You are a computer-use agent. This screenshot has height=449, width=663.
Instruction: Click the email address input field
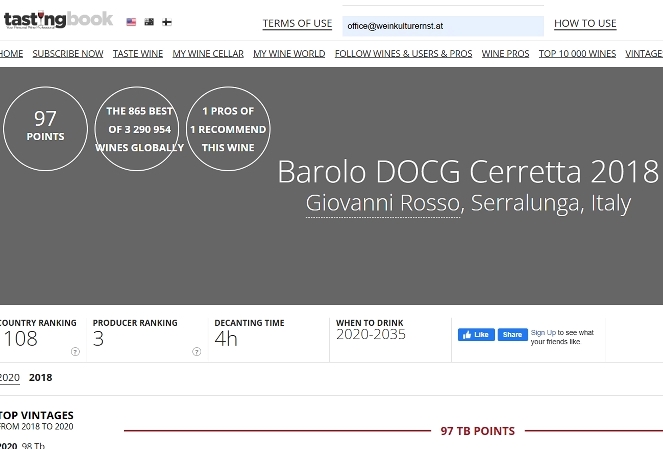pos(442,26)
